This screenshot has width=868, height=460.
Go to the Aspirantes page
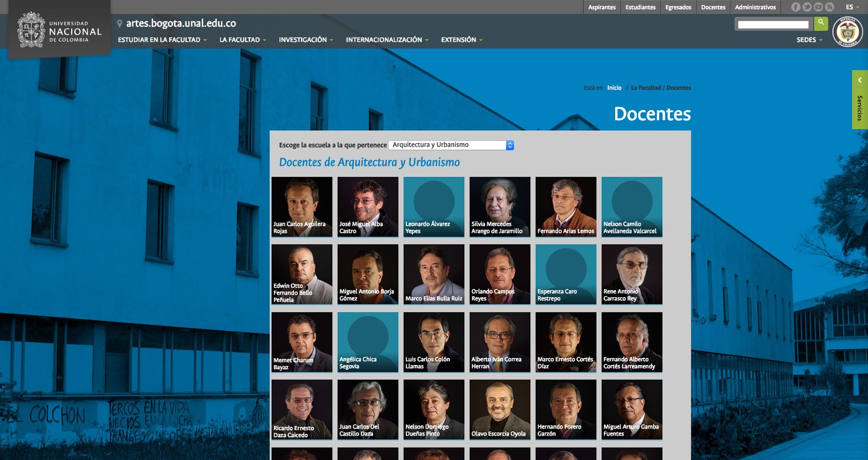[x=602, y=7]
